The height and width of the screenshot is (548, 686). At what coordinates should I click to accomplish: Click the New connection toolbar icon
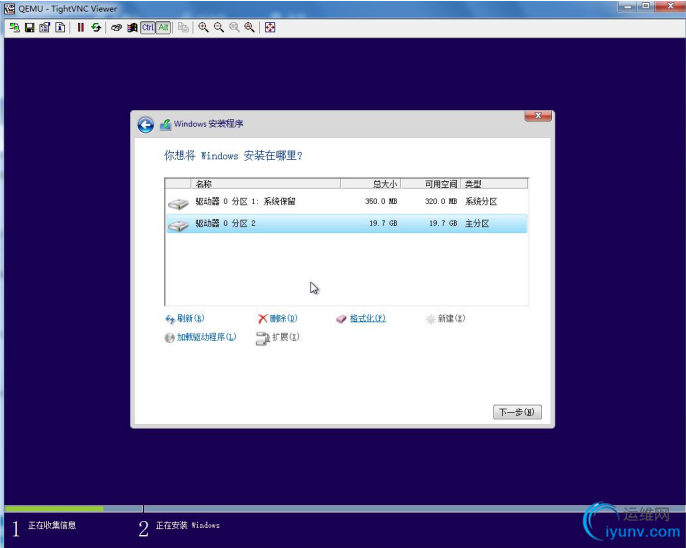[14, 28]
